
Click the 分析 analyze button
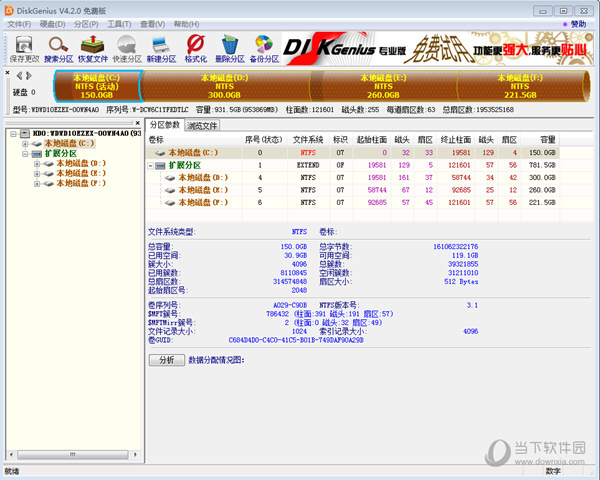coord(167,360)
